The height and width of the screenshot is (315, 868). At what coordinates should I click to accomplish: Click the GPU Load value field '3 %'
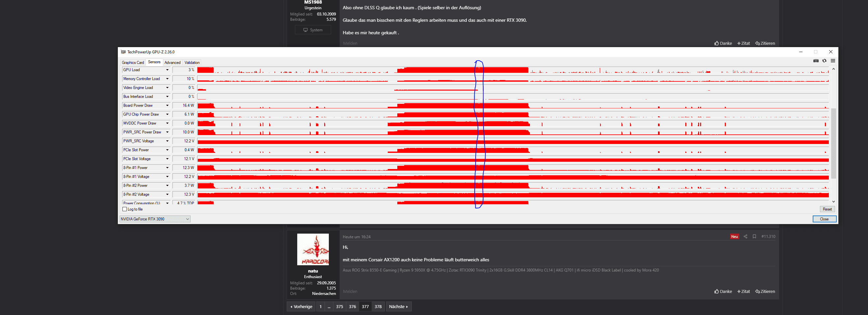[184, 70]
